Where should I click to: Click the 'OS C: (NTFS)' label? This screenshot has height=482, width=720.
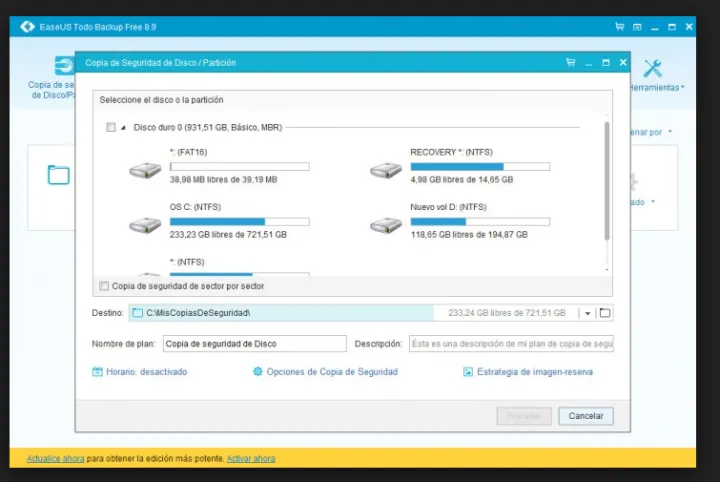195,207
